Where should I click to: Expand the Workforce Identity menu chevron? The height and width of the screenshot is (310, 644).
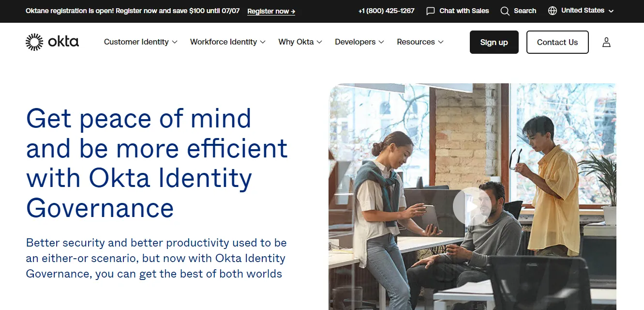click(x=263, y=42)
